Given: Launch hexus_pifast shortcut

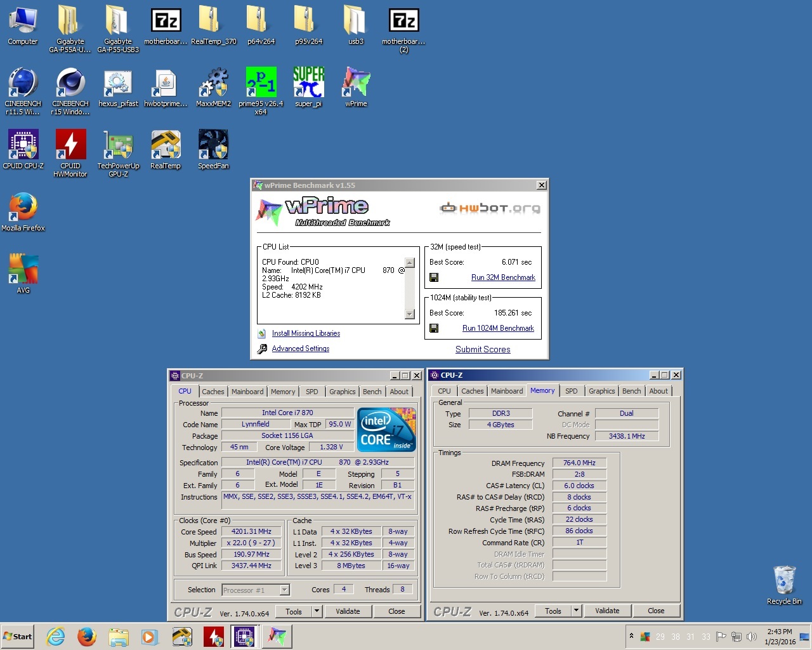Looking at the screenshot, I should [118, 88].
